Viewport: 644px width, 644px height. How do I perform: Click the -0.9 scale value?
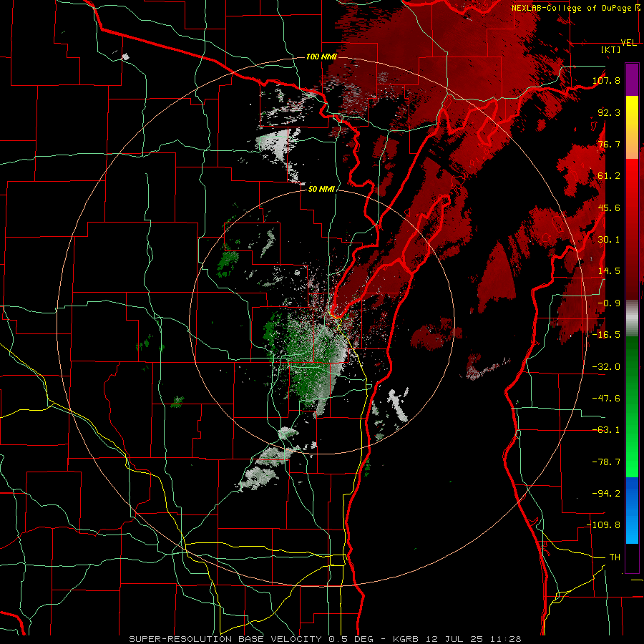click(609, 303)
